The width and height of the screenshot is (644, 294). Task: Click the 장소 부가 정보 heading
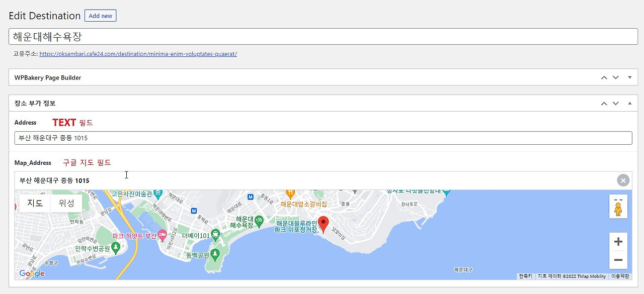[x=35, y=103]
